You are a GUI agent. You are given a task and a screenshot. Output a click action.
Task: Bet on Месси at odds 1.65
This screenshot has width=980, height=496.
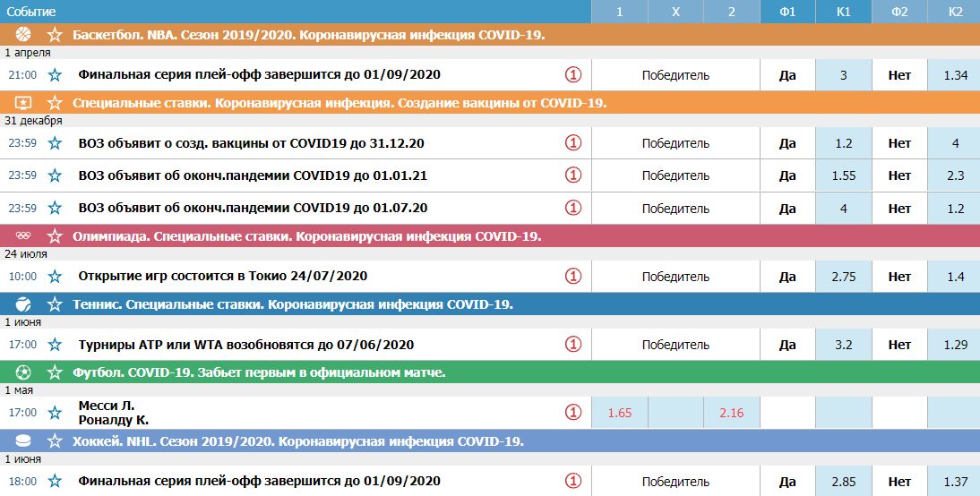(619, 413)
